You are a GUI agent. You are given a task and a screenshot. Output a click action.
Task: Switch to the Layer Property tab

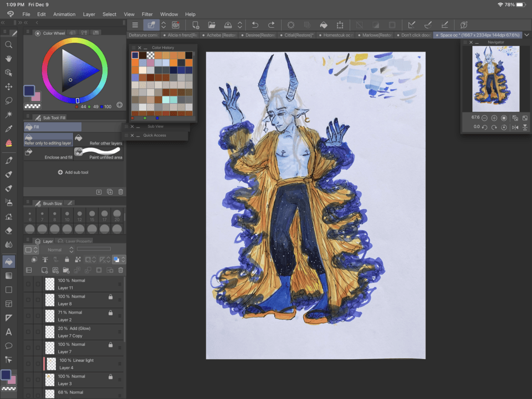75,241
